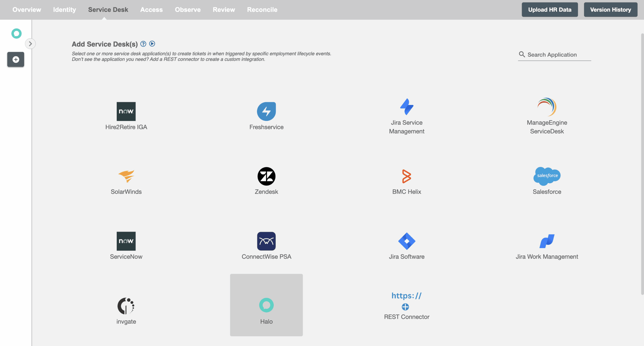Switch to the Identity tab
The width and height of the screenshot is (644, 346).
pos(64,10)
